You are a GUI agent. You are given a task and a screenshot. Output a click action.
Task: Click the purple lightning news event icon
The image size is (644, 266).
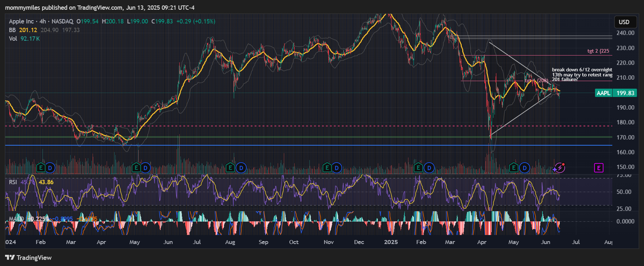tap(559, 168)
